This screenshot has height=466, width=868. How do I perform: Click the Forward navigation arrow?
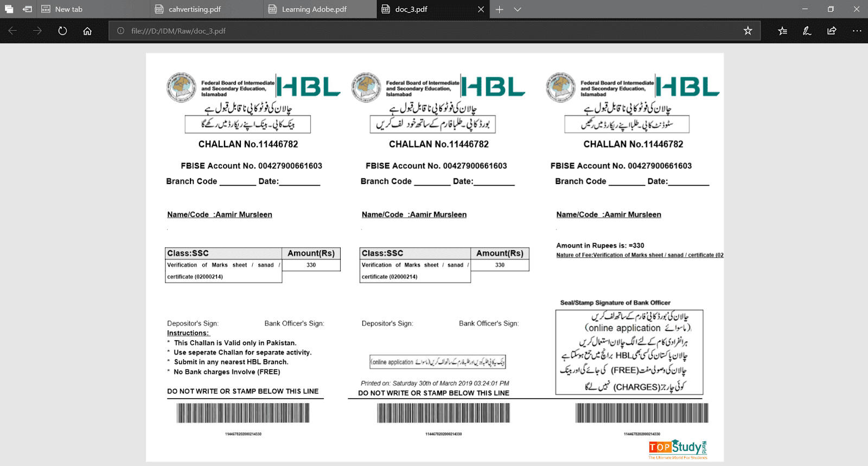[x=37, y=31]
